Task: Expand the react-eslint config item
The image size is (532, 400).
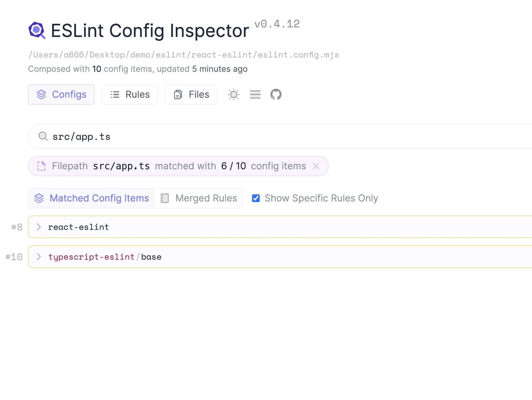Action: point(280,227)
